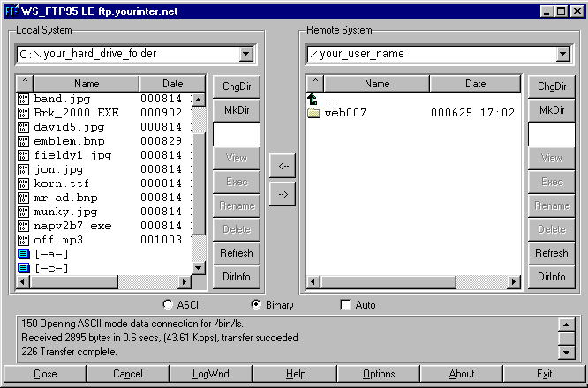Click the Exit button
The image size is (588, 388).
point(544,374)
